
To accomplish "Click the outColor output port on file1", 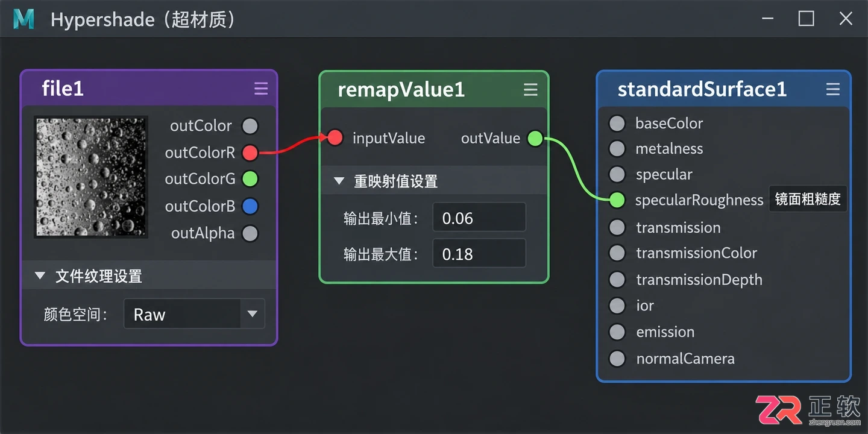I will (250, 126).
